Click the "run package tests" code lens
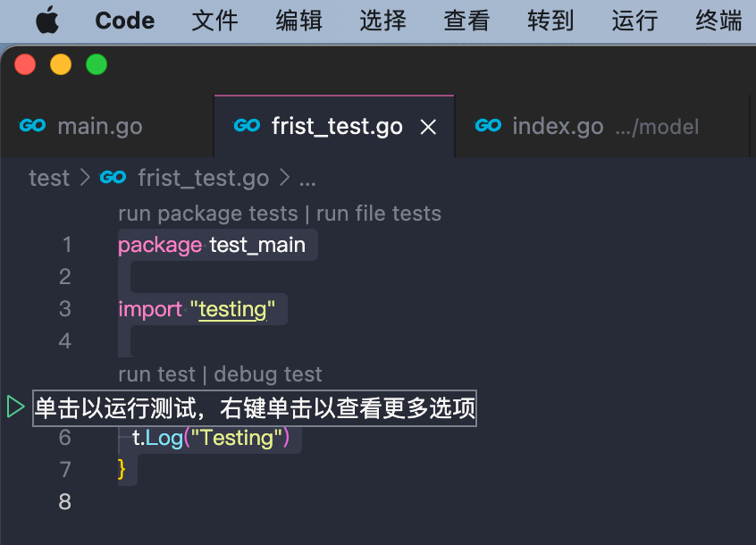Image resolution: width=756 pixels, height=545 pixels. (x=207, y=214)
